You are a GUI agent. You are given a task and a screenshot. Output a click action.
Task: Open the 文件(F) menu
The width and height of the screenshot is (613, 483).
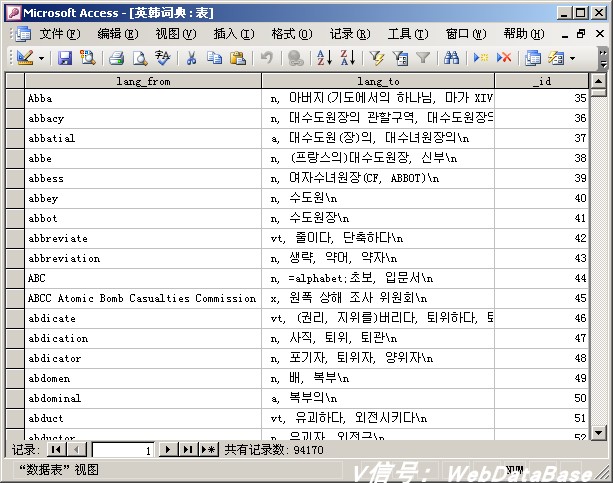tap(60, 34)
